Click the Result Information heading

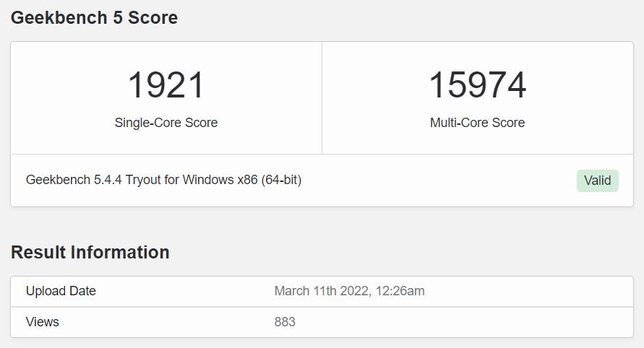click(x=90, y=253)
